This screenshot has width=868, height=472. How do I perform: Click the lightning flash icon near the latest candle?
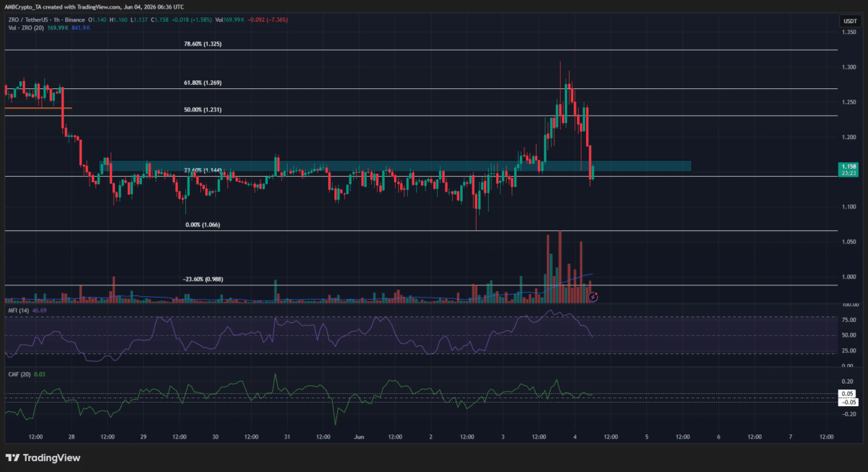594,296
